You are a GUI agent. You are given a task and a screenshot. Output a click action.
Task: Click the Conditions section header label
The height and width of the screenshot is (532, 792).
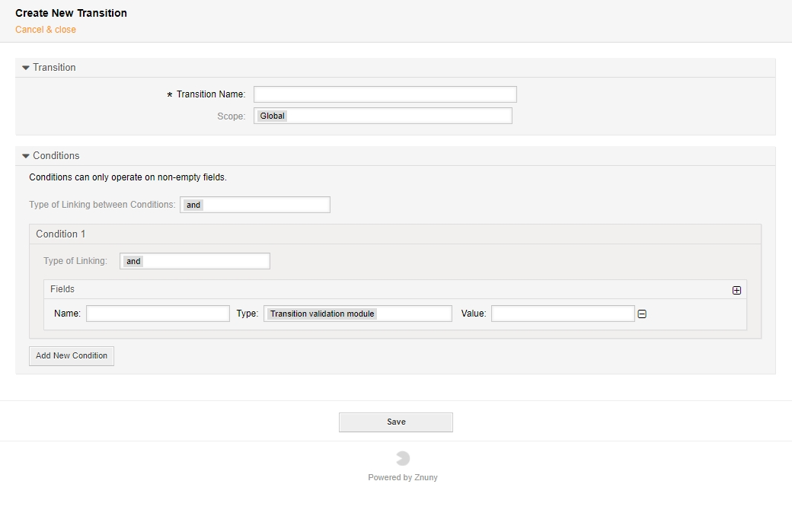coord(56,155)
